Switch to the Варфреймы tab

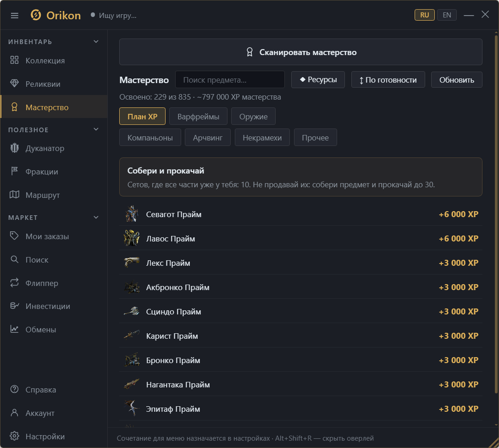point(198,116)
